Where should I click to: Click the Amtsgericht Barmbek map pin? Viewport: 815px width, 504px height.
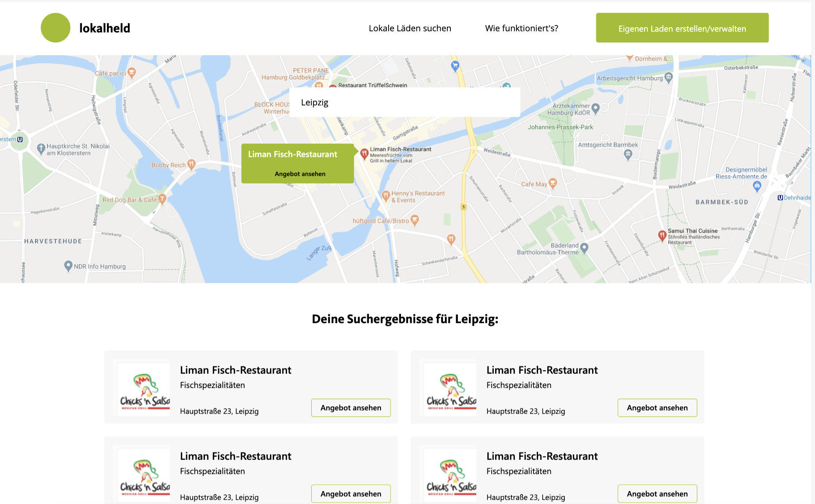628,155
